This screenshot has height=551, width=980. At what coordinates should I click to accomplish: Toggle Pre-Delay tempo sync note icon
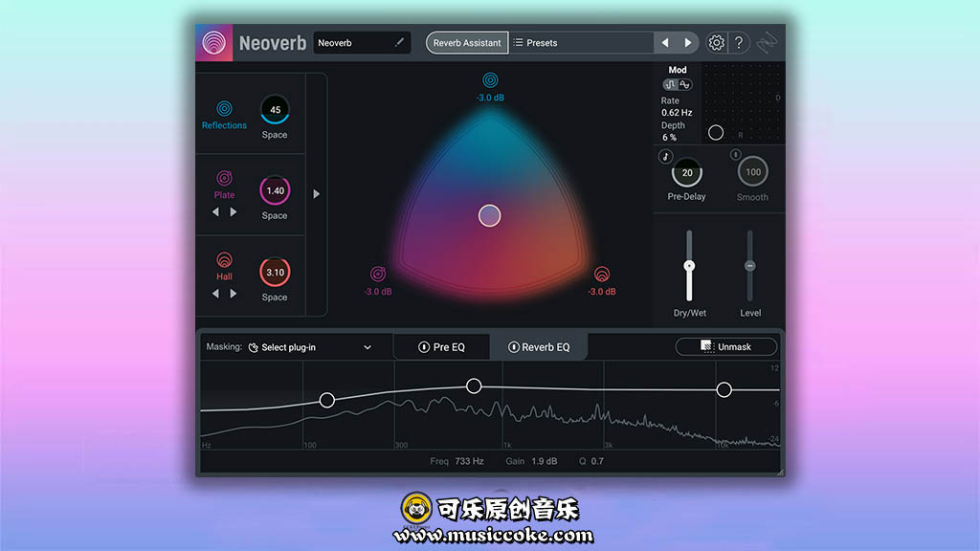(665, 156)
